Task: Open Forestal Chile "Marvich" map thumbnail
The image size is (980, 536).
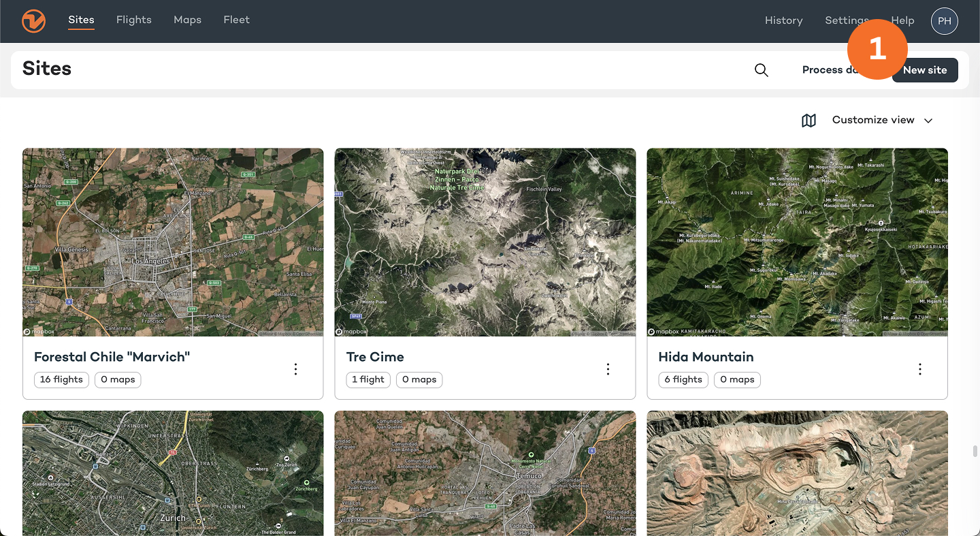Action: 173,242
